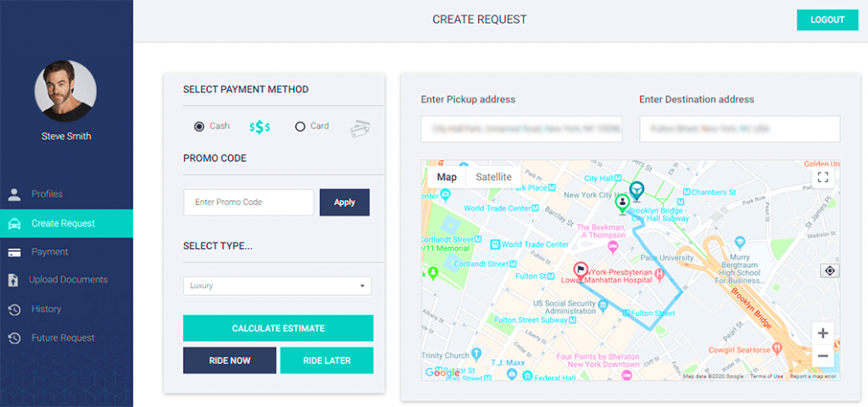Click the US Social Security Administration pin
The image size is (868, 407).
[604, 304]
